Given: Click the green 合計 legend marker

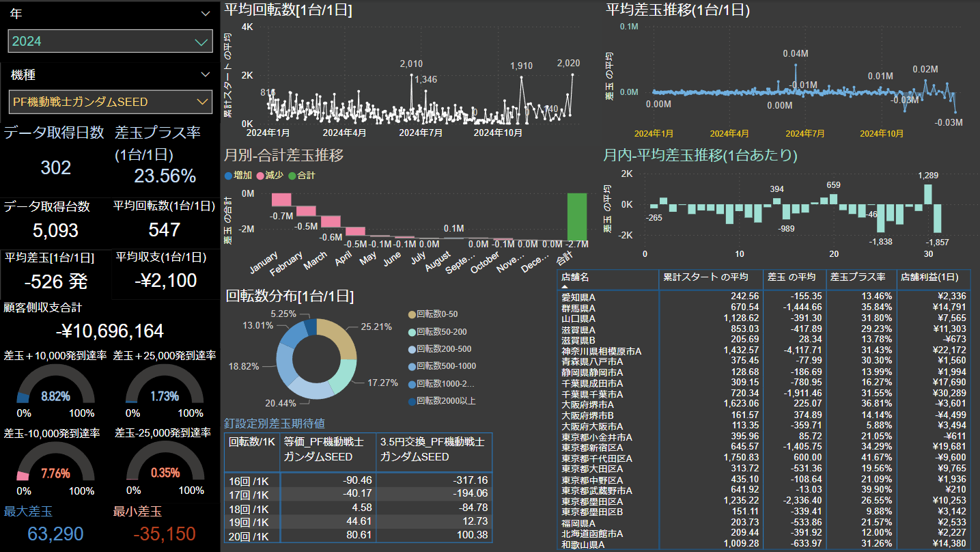Looking at the screenshot, I should click(x=292, y=176).
